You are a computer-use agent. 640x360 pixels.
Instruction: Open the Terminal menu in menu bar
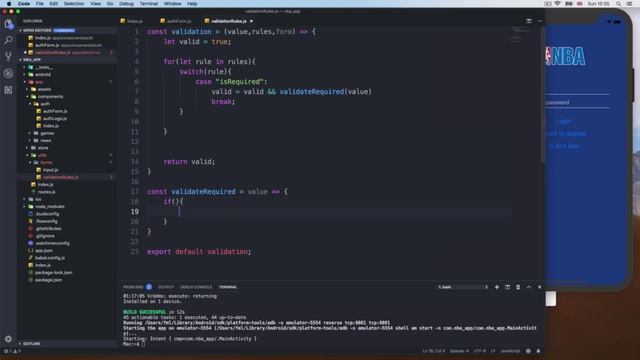(x=149, y=4)
